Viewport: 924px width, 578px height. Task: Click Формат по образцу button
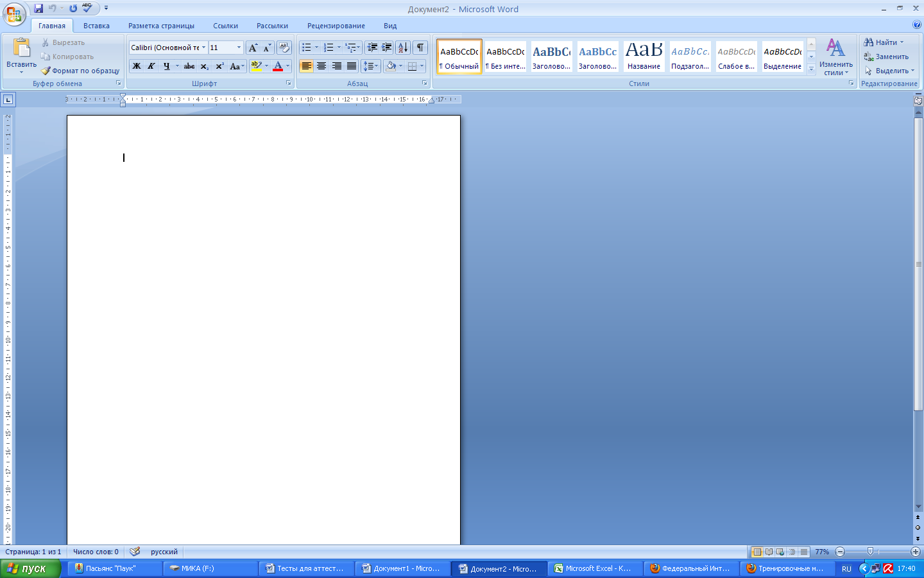(x=80, y=71)
